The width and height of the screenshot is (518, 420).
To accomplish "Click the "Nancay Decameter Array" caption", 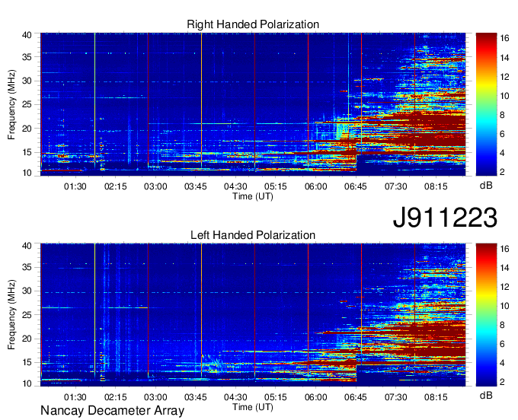I will (x=112, y=411).
